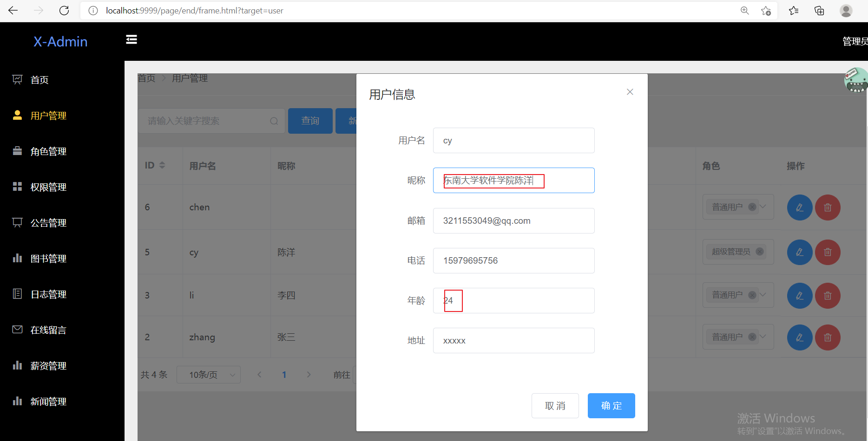This screenshot has height=441, width=868.
Task: Open 公告管理 in the sidebar menu
Action: click(48, 223)
